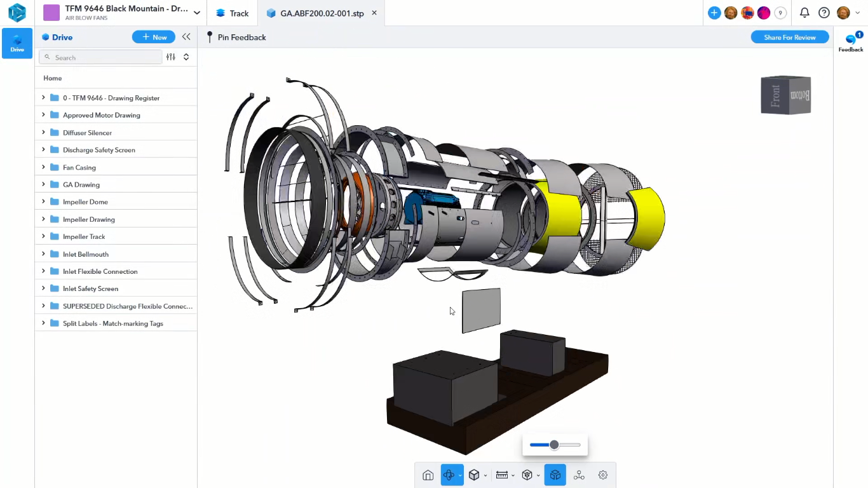Click the New button in Drive
The width and height of the screenshot is (868, 488).
click(x=154, y=37)
